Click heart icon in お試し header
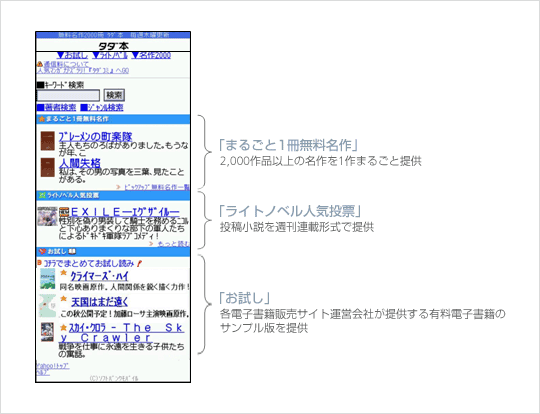 click(42, 251)
